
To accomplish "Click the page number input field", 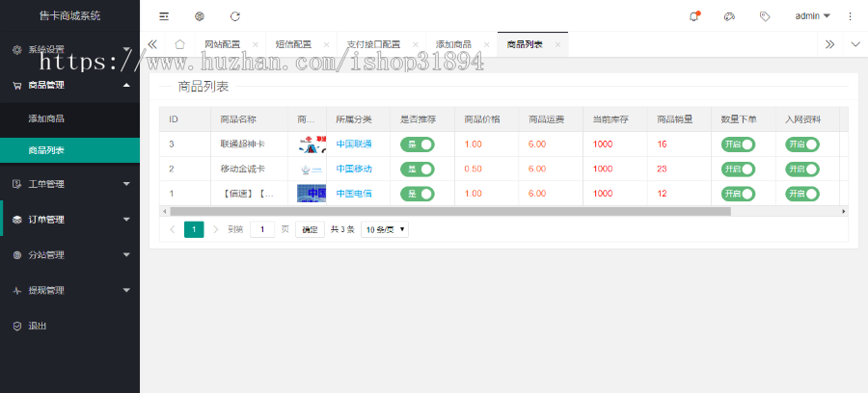I will [262, 229].
